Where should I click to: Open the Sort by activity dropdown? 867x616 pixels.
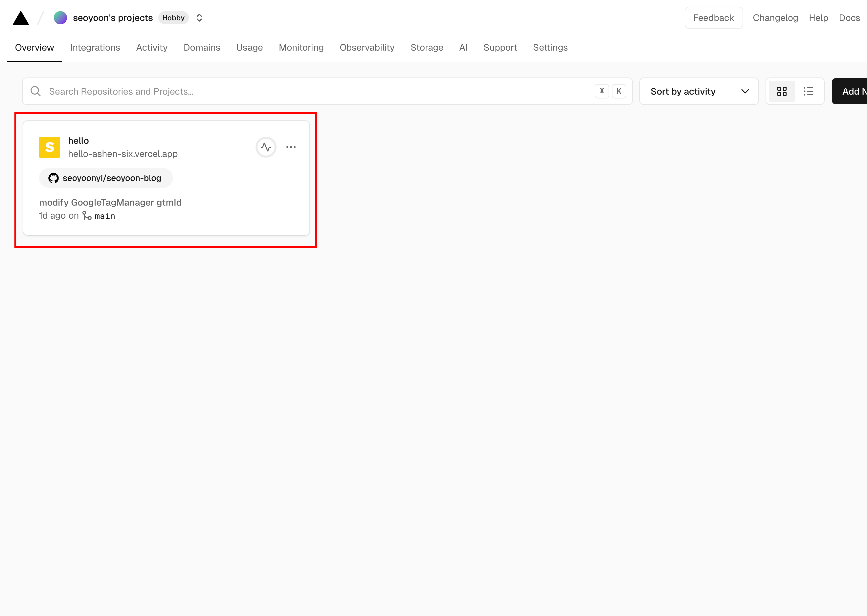click(x=699, y=91)
